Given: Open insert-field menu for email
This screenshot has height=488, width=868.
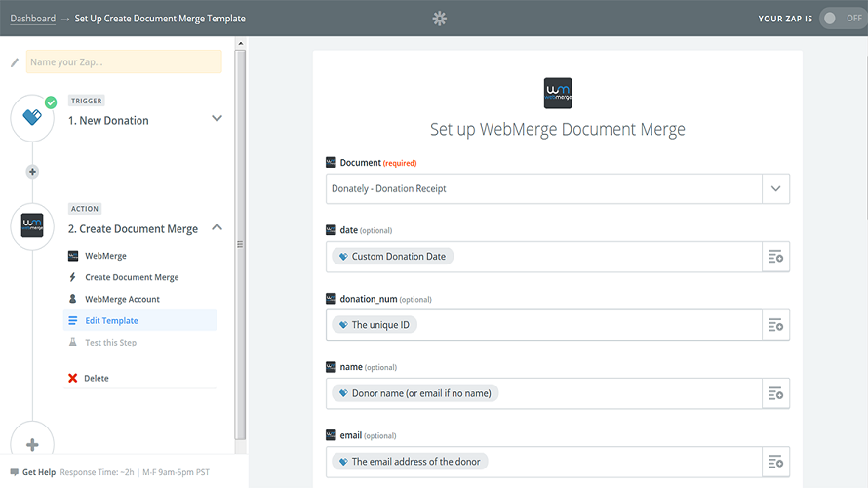Looking at the screenshot, I should (x=775, y=462).
